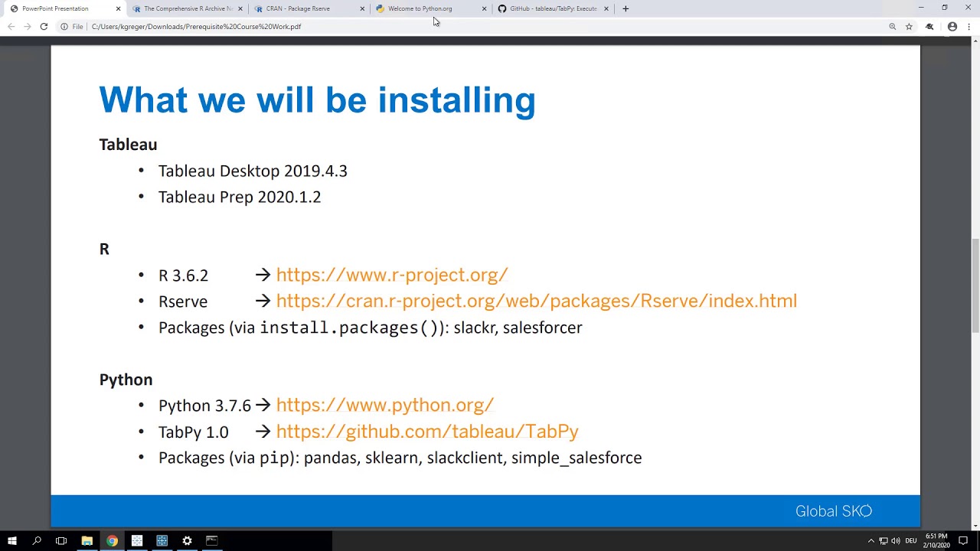Go forward in browser history
The width and height of the screenshot is (980, 551).
coord(27,27)
